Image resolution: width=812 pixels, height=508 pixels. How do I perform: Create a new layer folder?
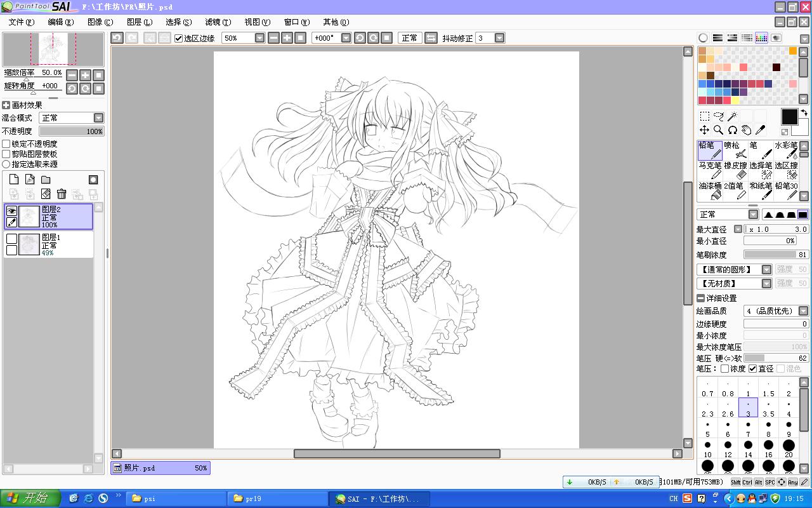[46, 180]
